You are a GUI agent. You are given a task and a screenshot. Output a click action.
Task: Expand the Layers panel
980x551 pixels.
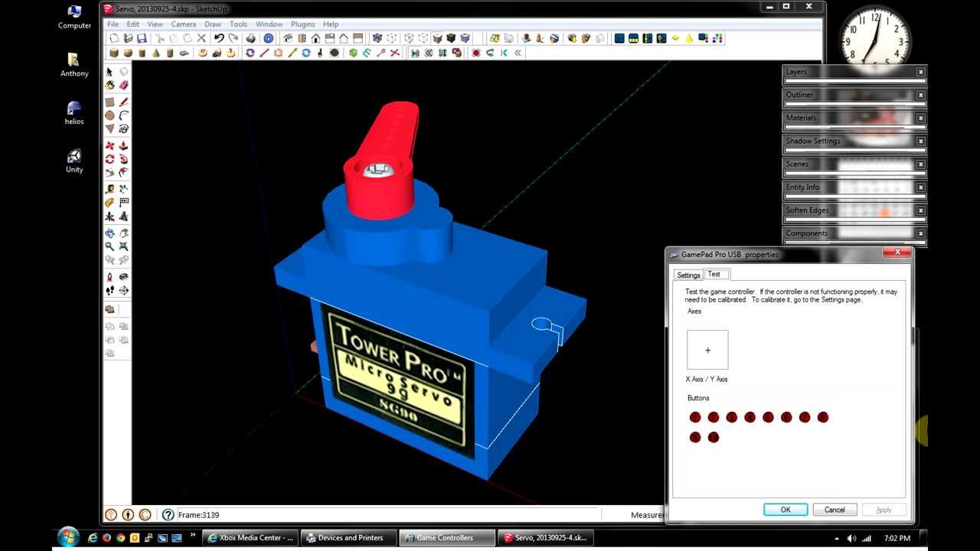[854, 72]
